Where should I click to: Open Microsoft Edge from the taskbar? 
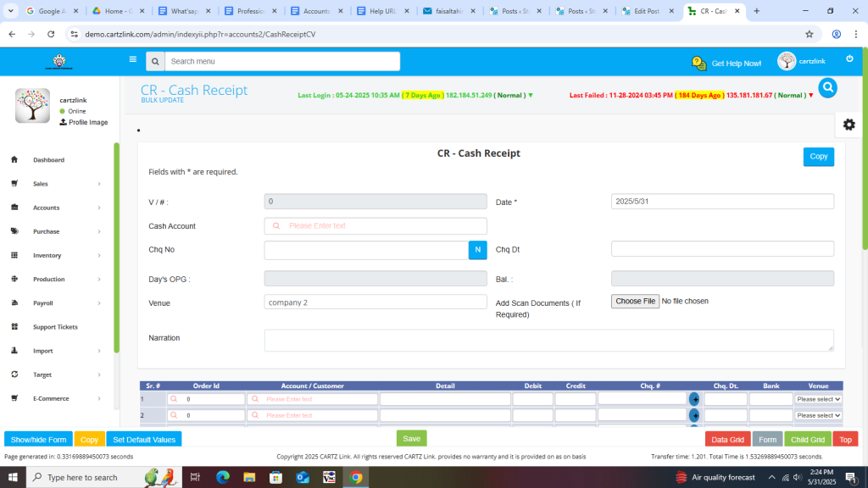coord(222,477)
